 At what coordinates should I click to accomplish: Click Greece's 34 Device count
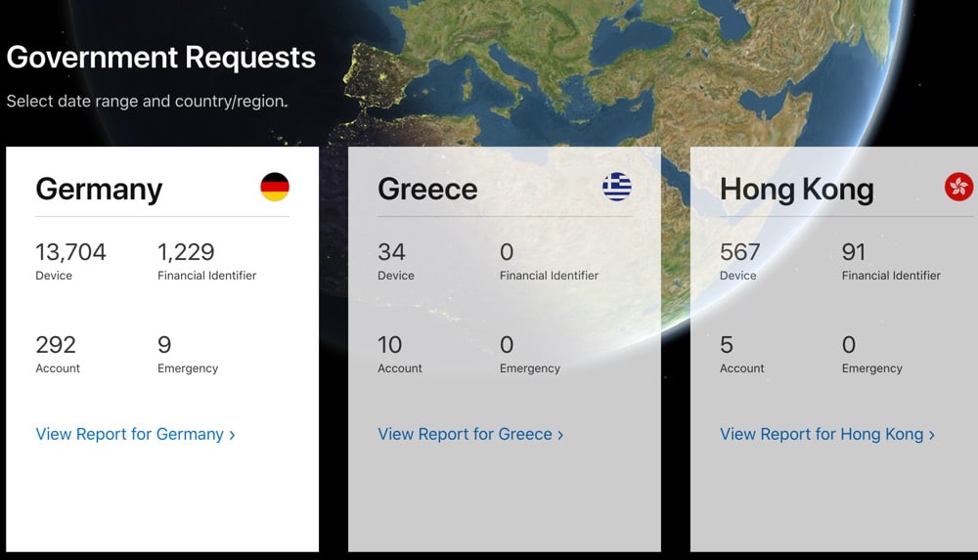[391, 252]
